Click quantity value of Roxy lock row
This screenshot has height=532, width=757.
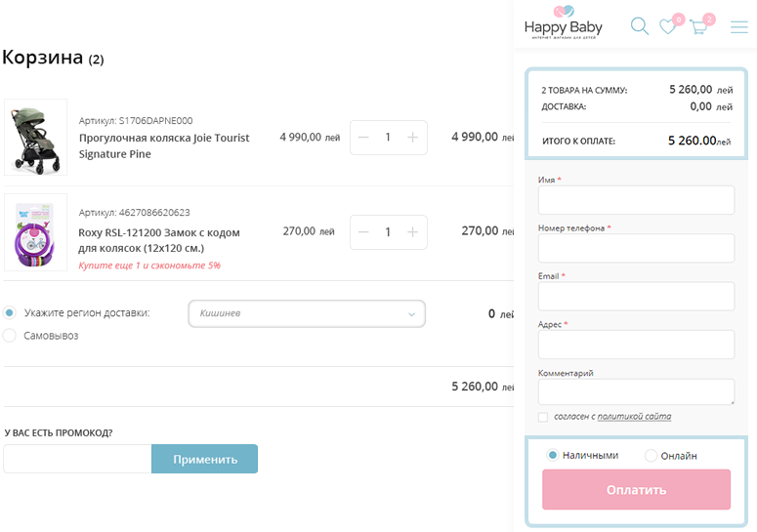point(388,232)
